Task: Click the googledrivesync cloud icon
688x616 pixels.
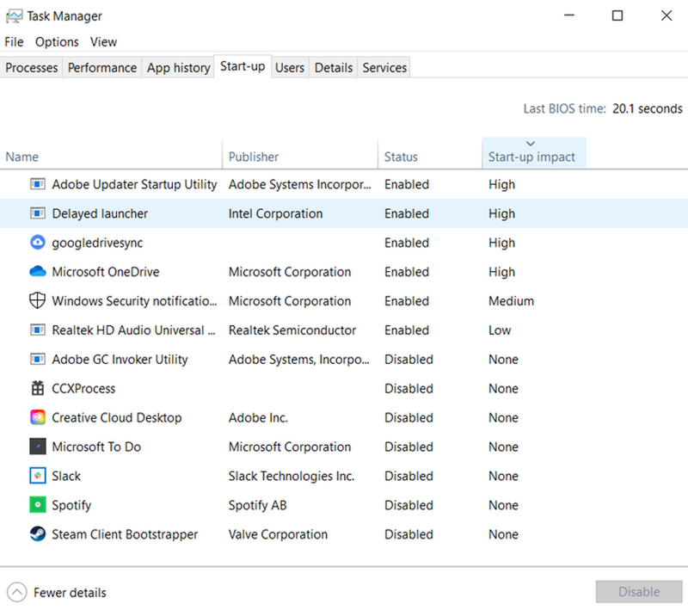Action: (38, 243)
